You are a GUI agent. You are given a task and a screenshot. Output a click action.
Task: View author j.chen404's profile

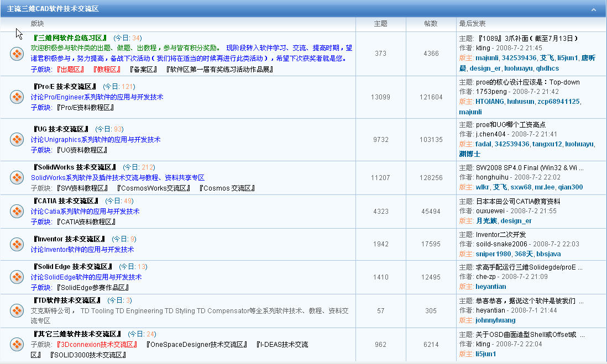point(490,134)
